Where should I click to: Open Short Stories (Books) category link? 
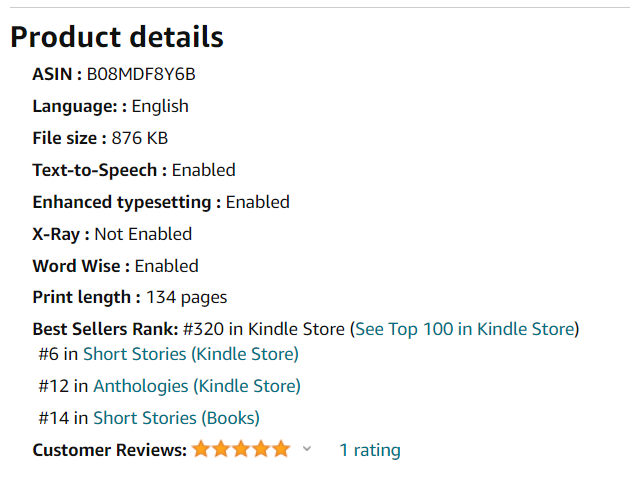(x=176, y=418)
